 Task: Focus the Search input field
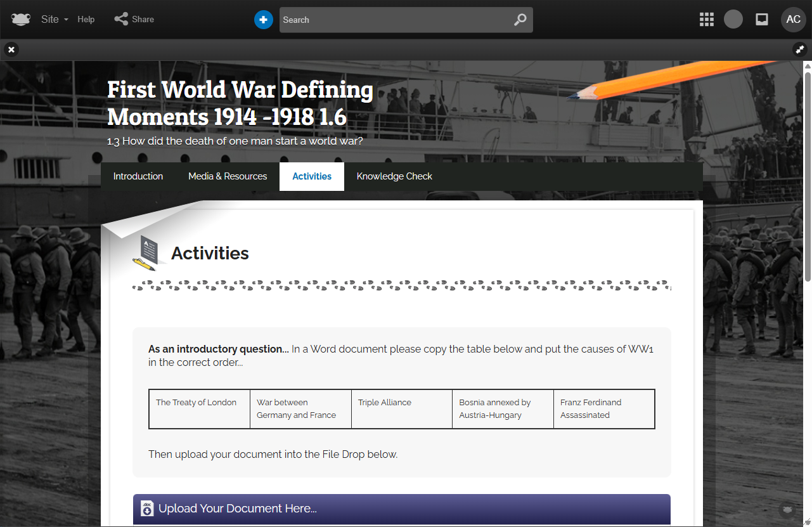(393, 20)
